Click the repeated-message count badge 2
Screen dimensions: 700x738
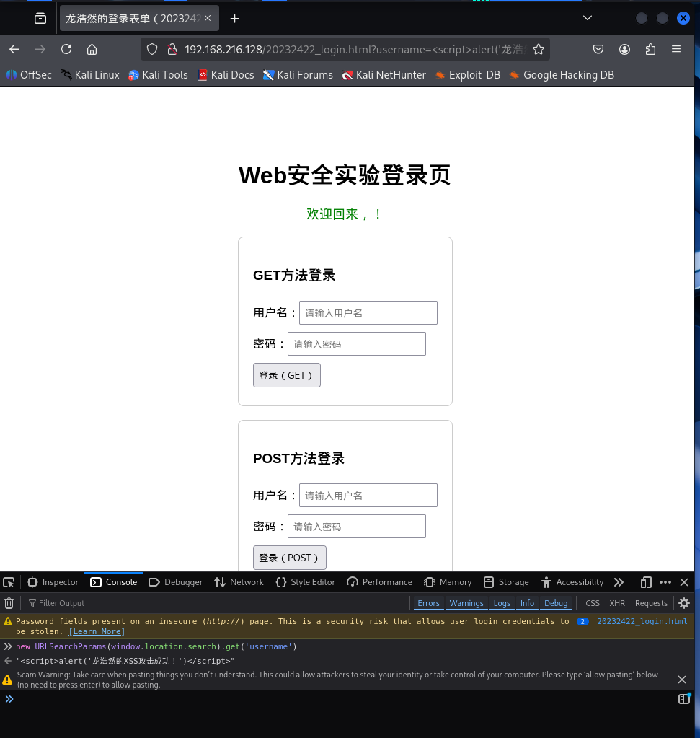pos(582,621)
